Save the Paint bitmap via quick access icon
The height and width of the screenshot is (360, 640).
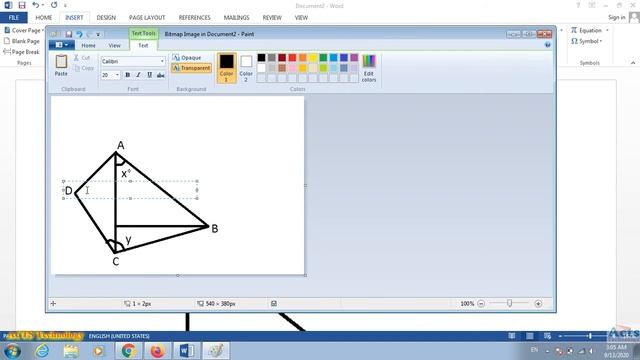click(69, 34)
